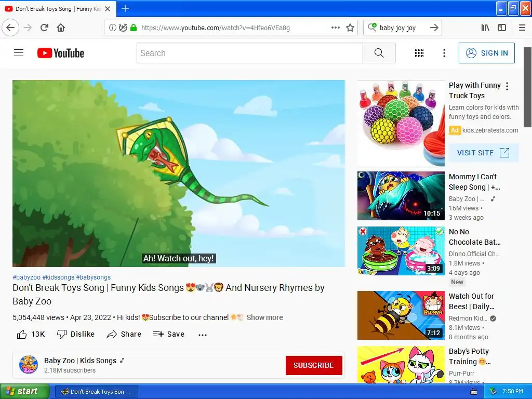Open the Firefox hamburger menu
This screenshot has height=399, width=532.
522,28
